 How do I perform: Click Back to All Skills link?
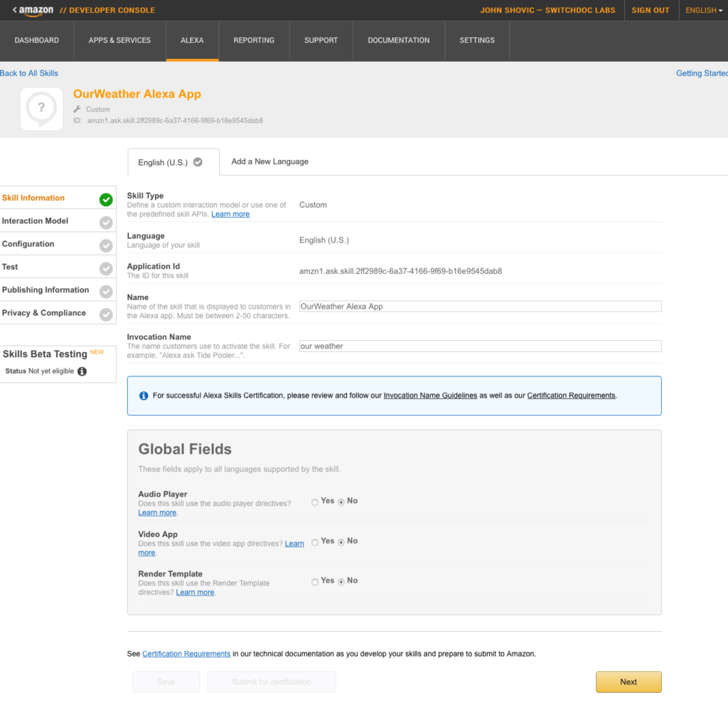click(x=28, y=73)
